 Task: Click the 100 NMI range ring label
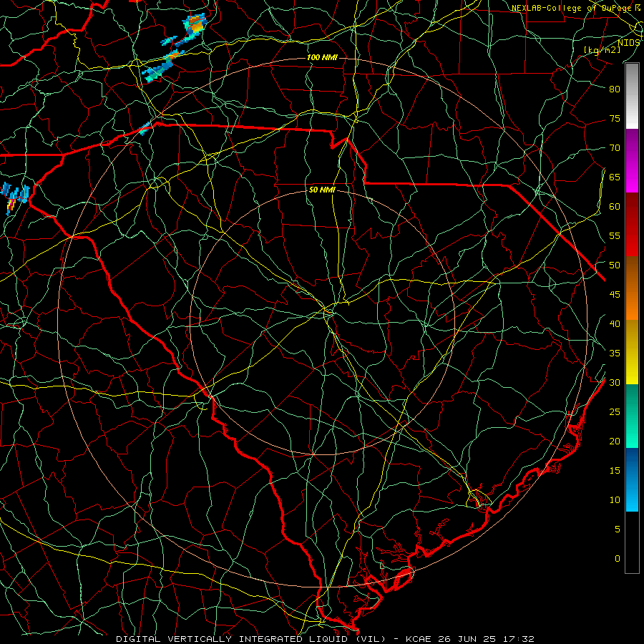322,57
